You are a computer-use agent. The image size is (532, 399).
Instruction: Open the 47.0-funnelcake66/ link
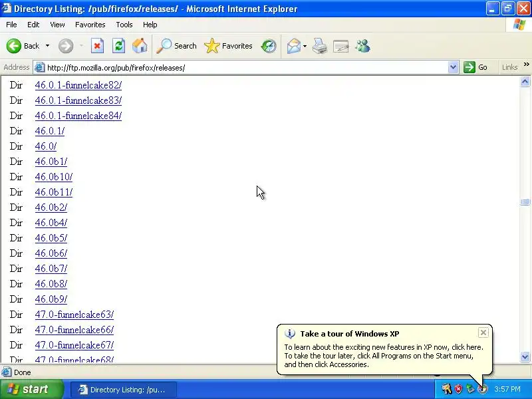[74, 330]
